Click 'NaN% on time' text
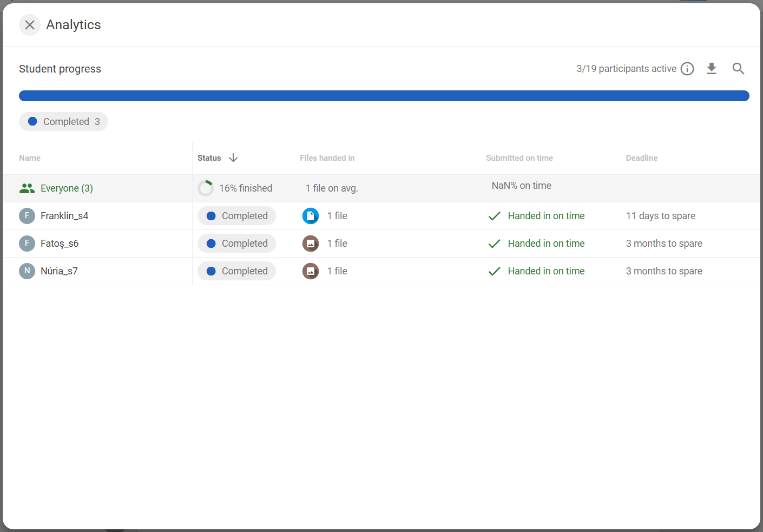The width and height of the screenshot is (763, 532). (522, 186)
